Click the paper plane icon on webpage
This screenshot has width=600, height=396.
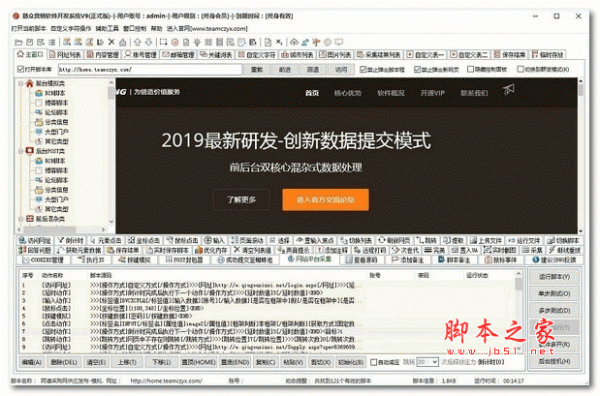pos(509,90)
